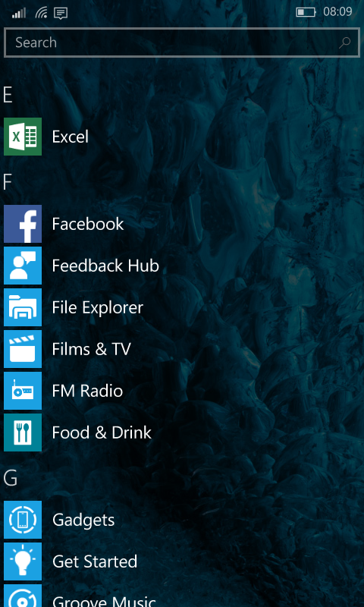Screen dimensions: 364x607
Task: Tap the Films & TV clapperboard icon
Action: [x=23, y=349]
